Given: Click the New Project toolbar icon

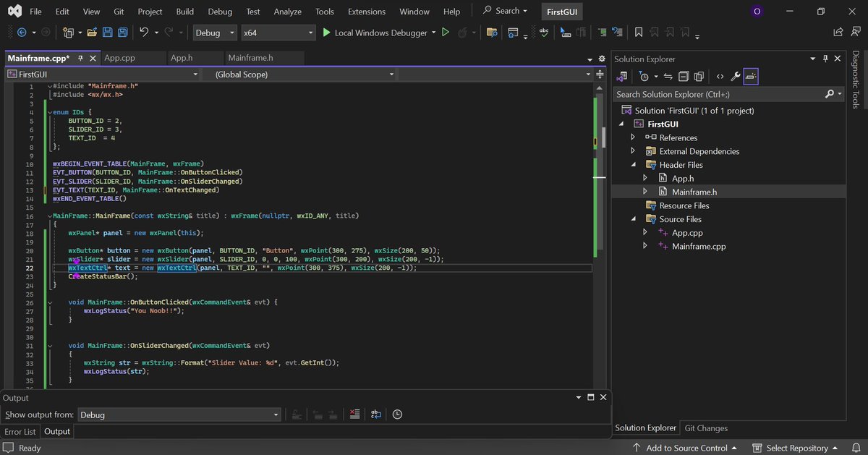Looking at the screenshot, I should coord(68,33).
